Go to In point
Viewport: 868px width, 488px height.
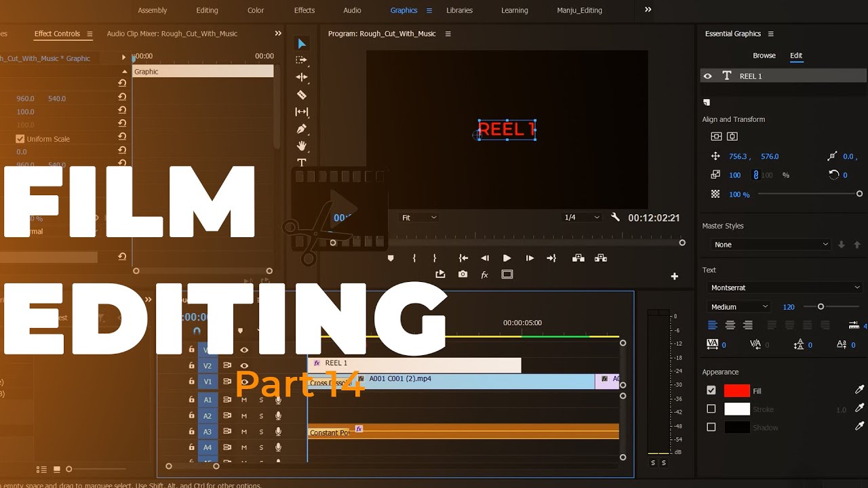[x=463, y=258]
